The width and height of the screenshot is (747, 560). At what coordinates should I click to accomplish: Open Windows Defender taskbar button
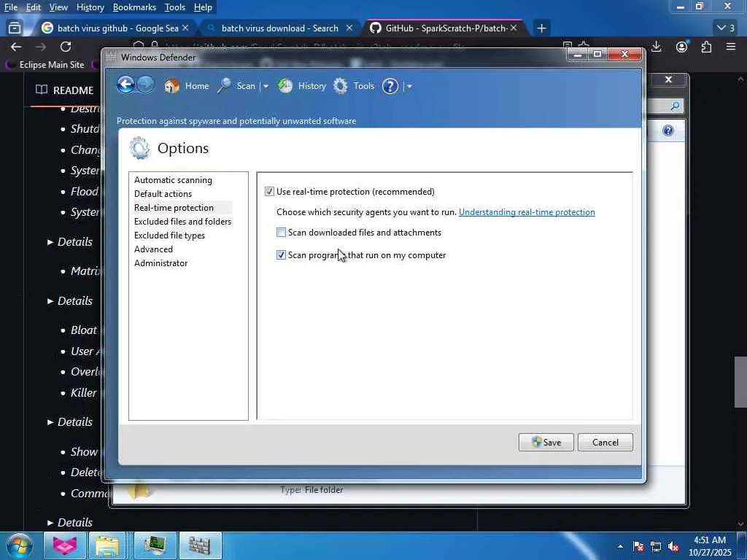200,545
